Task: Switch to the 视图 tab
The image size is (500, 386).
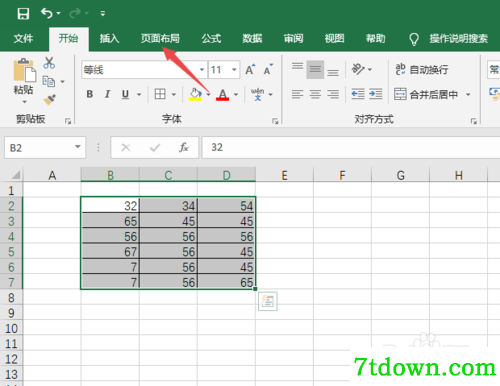Action: (334, 39)
